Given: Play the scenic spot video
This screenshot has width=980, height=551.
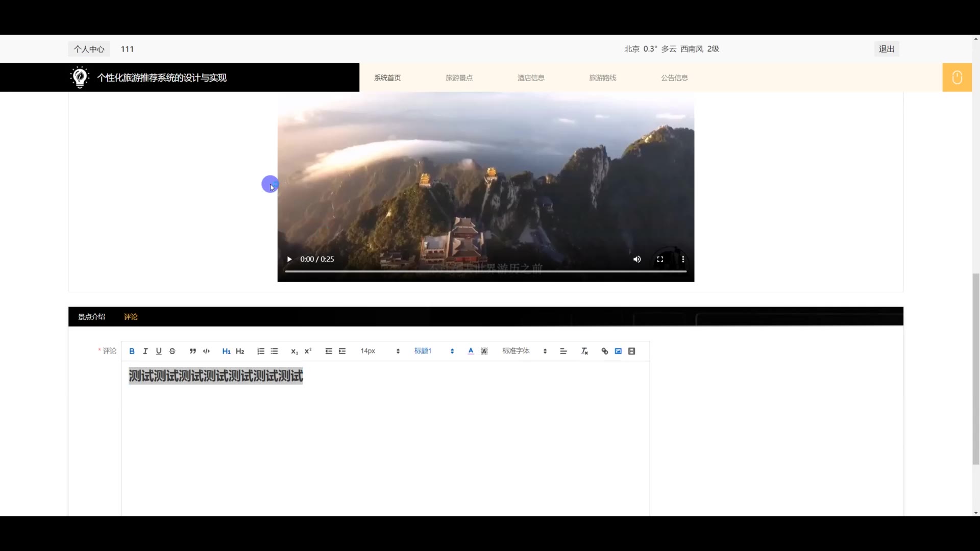Looking at the screenshot, I should click(289, 259).
